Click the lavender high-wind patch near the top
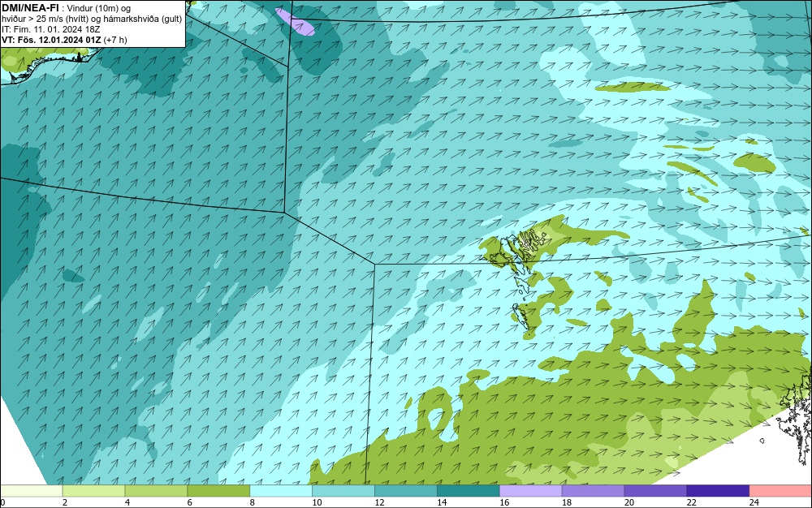812x508 pixels. tap(295, 22)
